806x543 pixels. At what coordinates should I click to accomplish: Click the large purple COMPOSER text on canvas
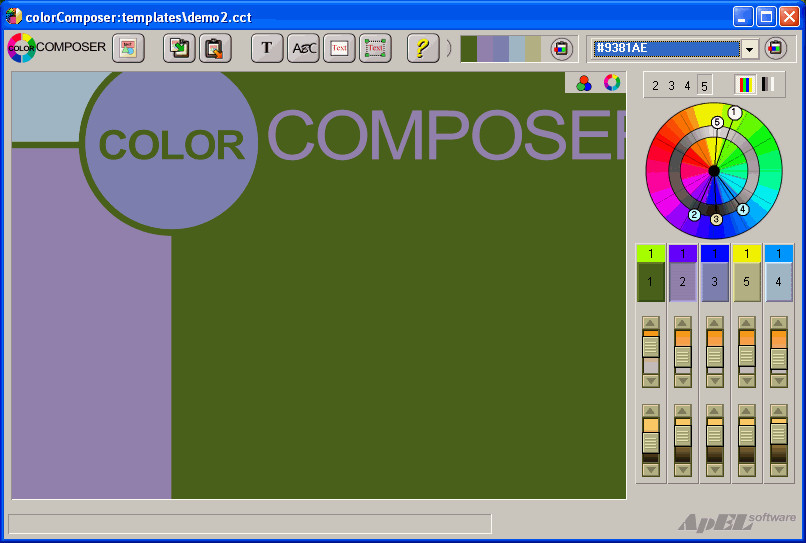[446, 135]
